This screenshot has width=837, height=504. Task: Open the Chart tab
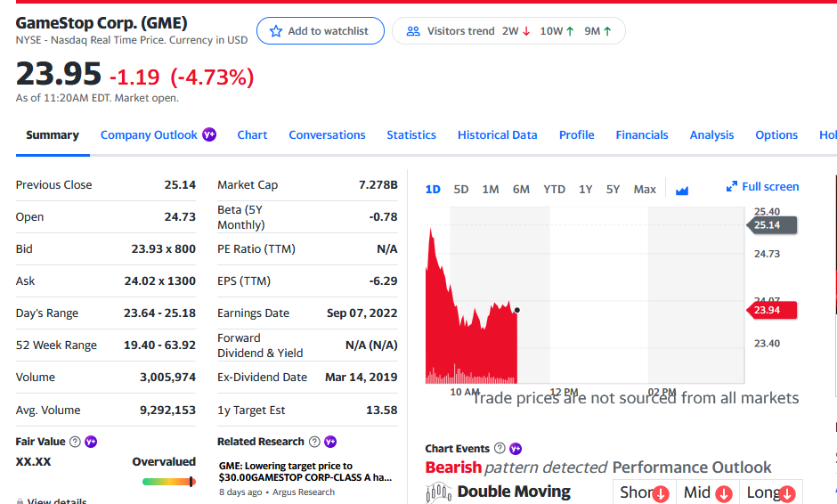point(253,135)
